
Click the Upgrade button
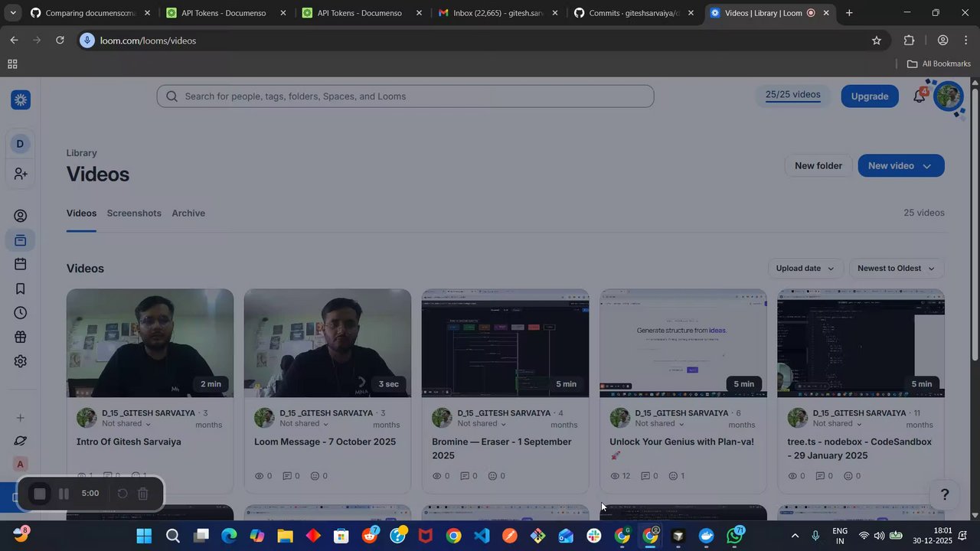pyautogui.click(x=870, y=96)
